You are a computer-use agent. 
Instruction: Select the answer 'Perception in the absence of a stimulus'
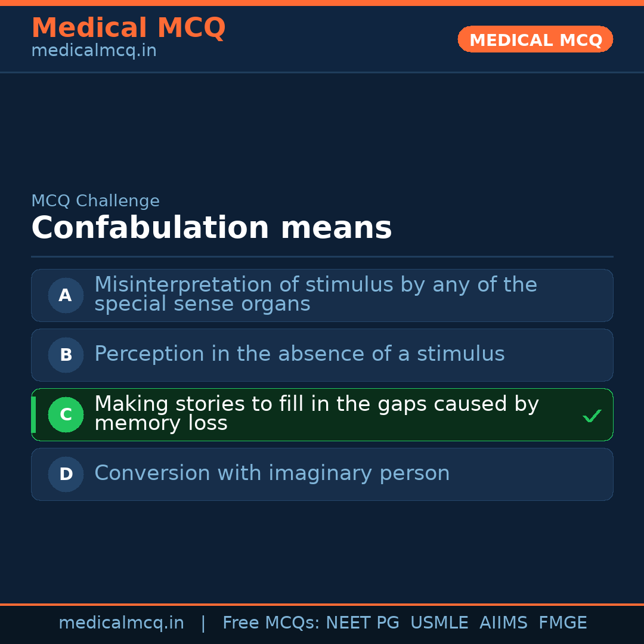pos(299,354)
